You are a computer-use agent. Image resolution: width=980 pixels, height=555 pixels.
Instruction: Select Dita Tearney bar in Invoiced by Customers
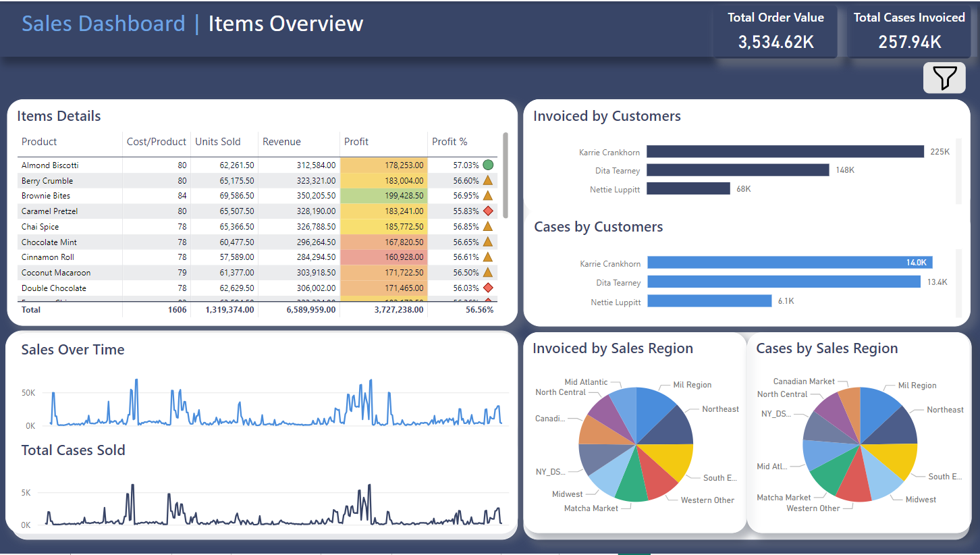tap(738, 170)
